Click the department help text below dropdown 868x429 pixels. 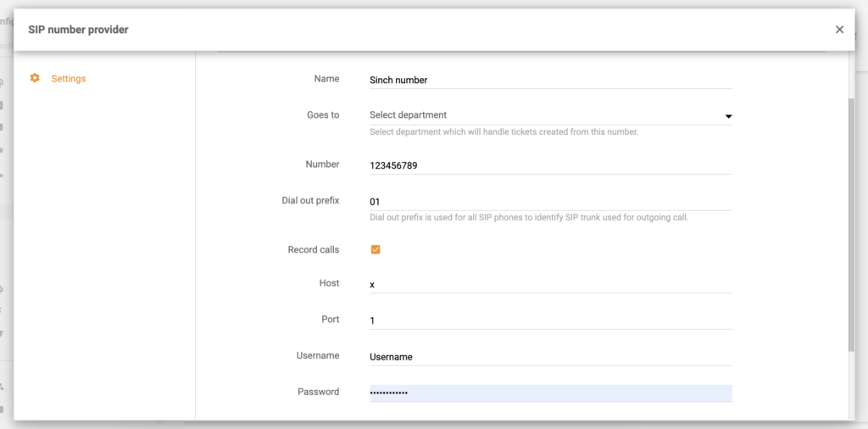(x=504, y=132)
